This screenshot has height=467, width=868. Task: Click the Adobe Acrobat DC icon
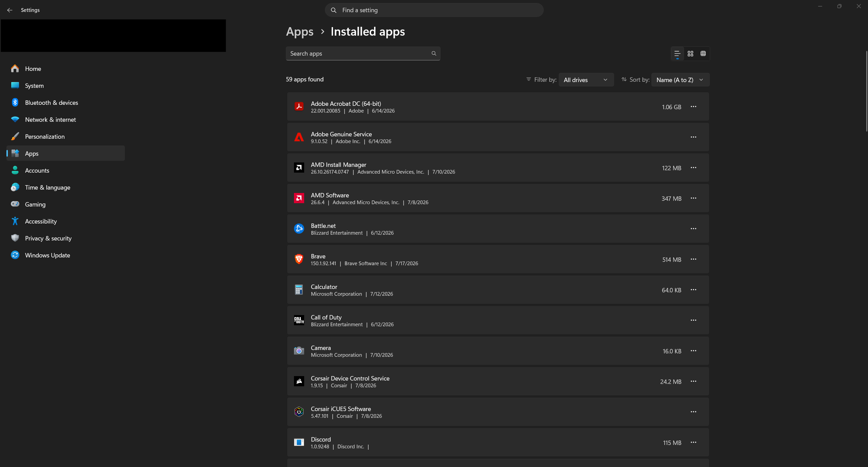(299, 106)
